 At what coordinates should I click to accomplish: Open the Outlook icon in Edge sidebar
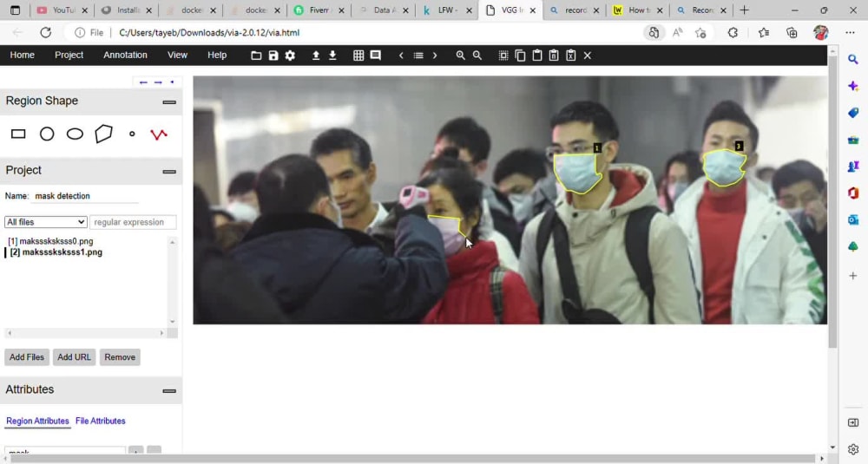coord(853,219)
